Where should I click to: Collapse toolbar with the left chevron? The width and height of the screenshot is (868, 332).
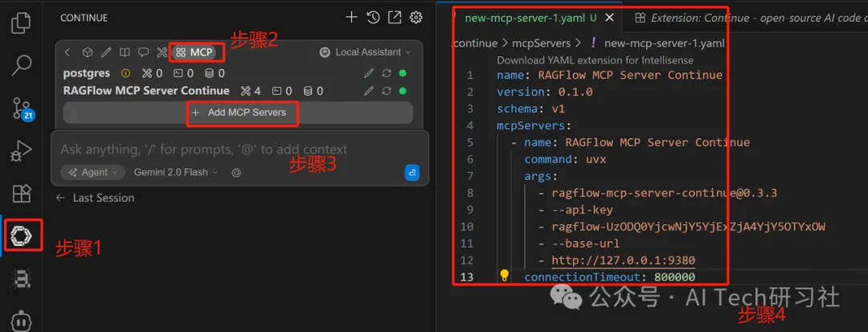67,52
